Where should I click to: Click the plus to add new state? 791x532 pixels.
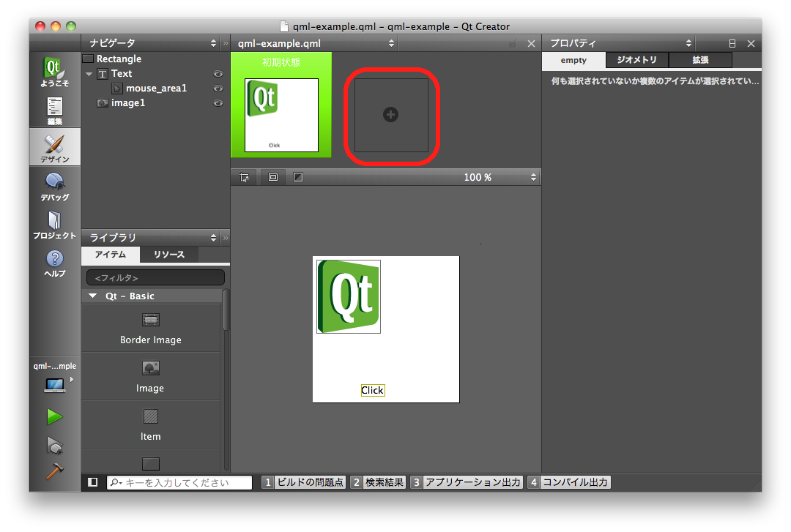(x=391, y=115)
